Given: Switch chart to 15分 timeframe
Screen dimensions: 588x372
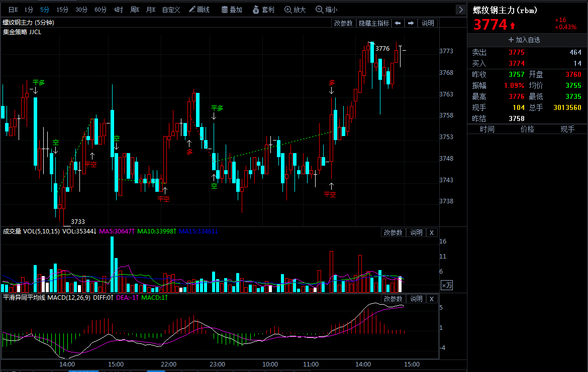Looking at the screenshot, I should [62, 10].
